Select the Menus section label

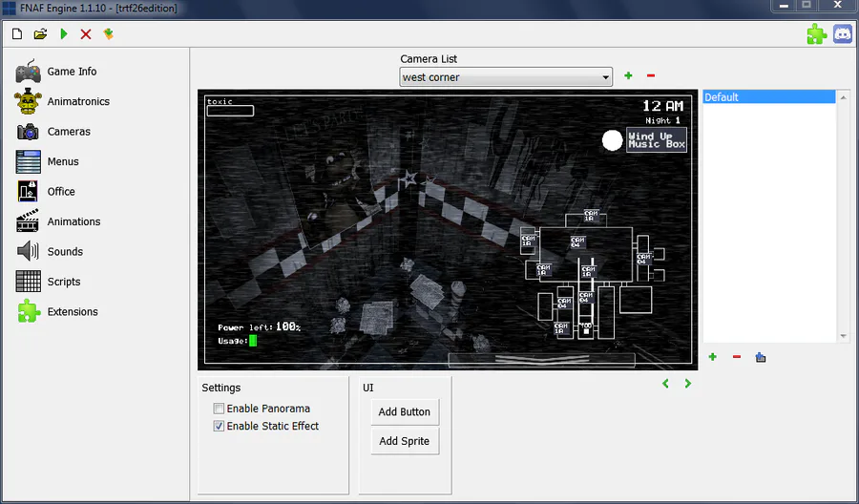[63, 161]
